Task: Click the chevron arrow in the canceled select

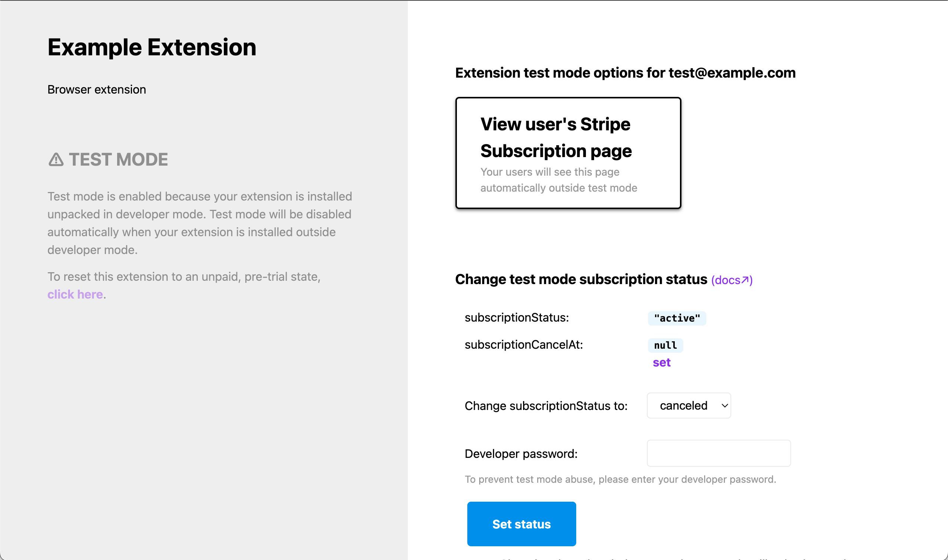Action: pyautogui.click(x=725, y=406)
